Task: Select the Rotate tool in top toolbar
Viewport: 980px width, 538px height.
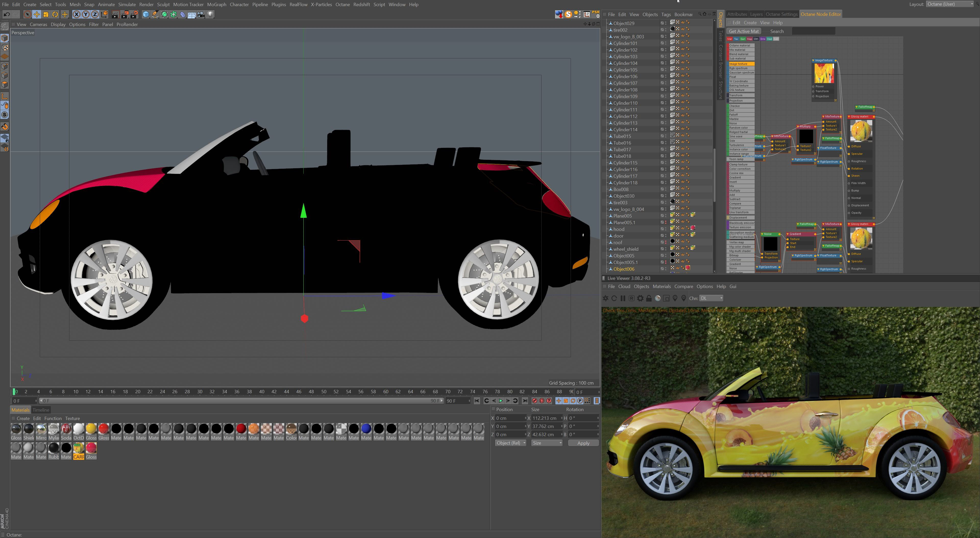Action: pos(55,15)
